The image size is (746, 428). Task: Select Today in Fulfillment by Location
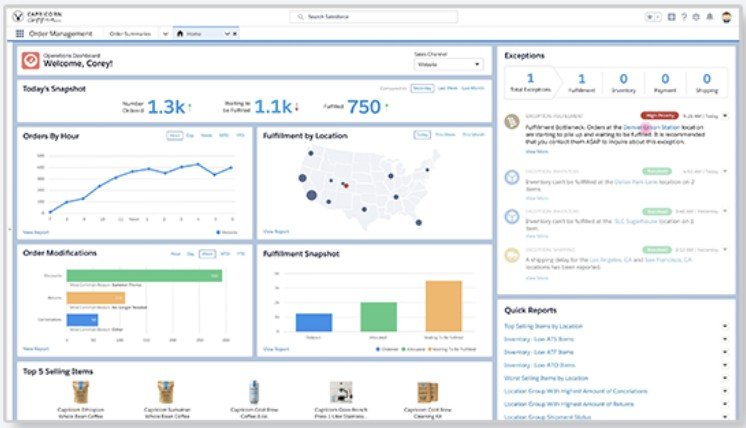422,135
